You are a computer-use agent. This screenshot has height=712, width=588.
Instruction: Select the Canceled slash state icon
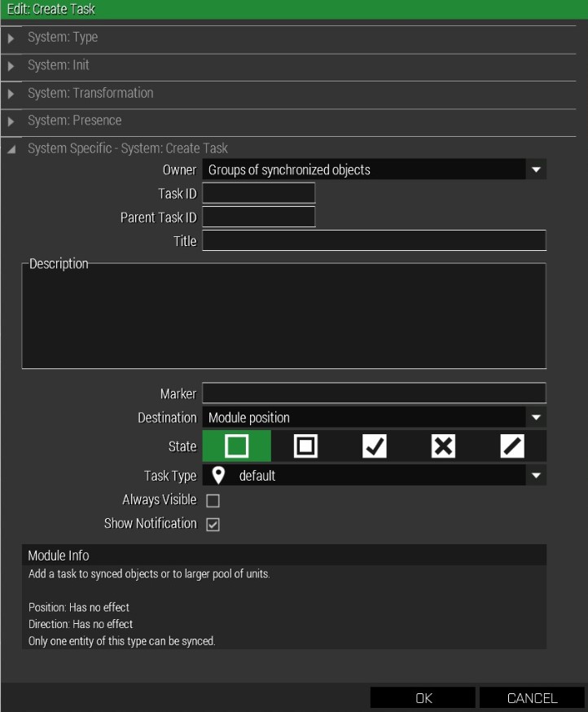point(512,446)
